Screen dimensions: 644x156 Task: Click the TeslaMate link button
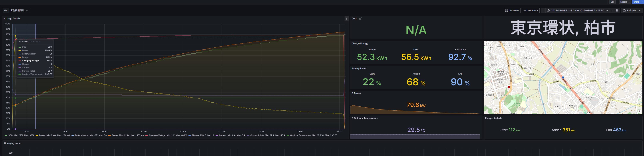coord(512,11)
